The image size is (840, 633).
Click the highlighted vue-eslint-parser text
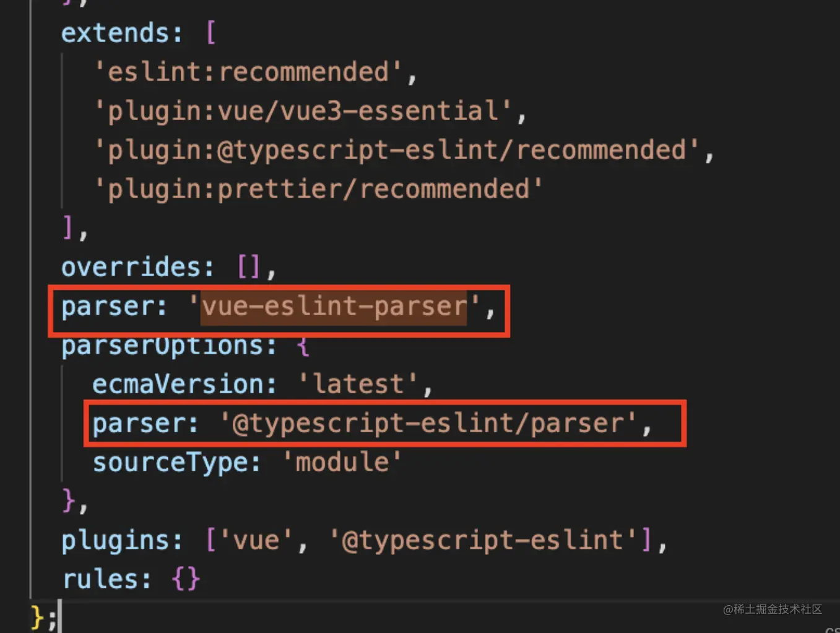[x=334, y=307]
